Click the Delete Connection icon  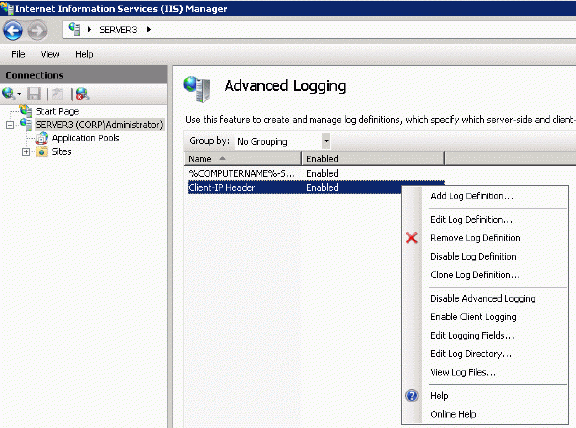pos(83,94)
